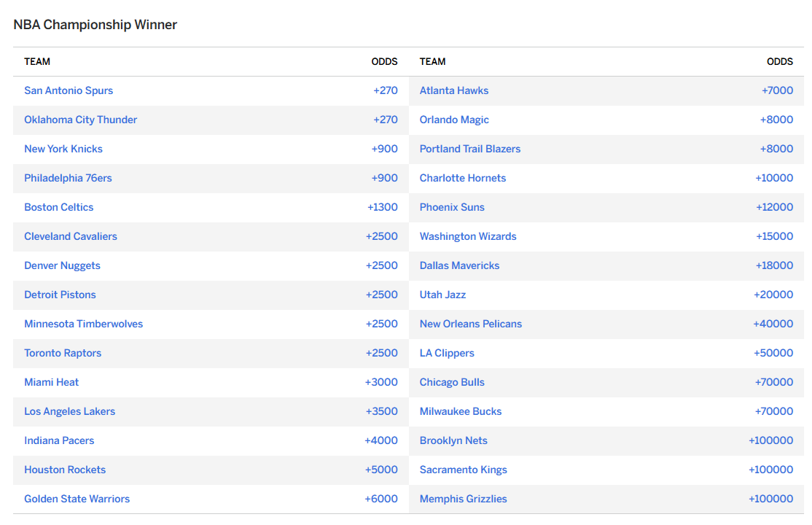
Task: Select the Atlanta Hawks link
Action: click(453, 90)
